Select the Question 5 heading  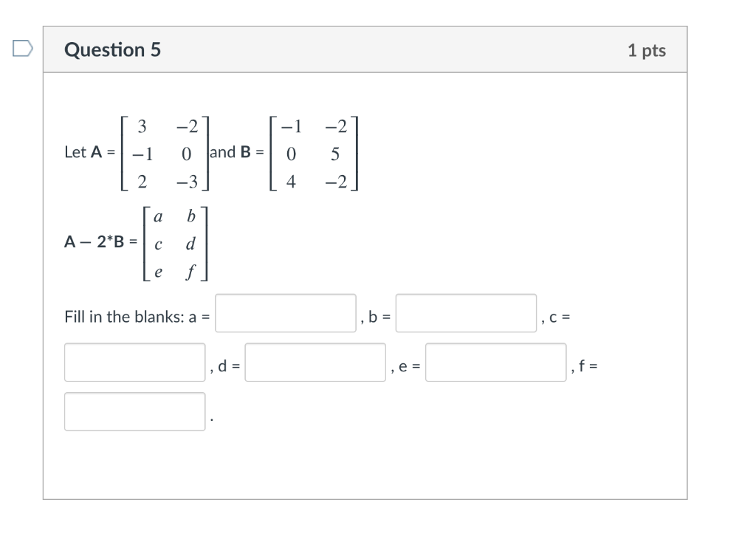click(x=112, y=49)
